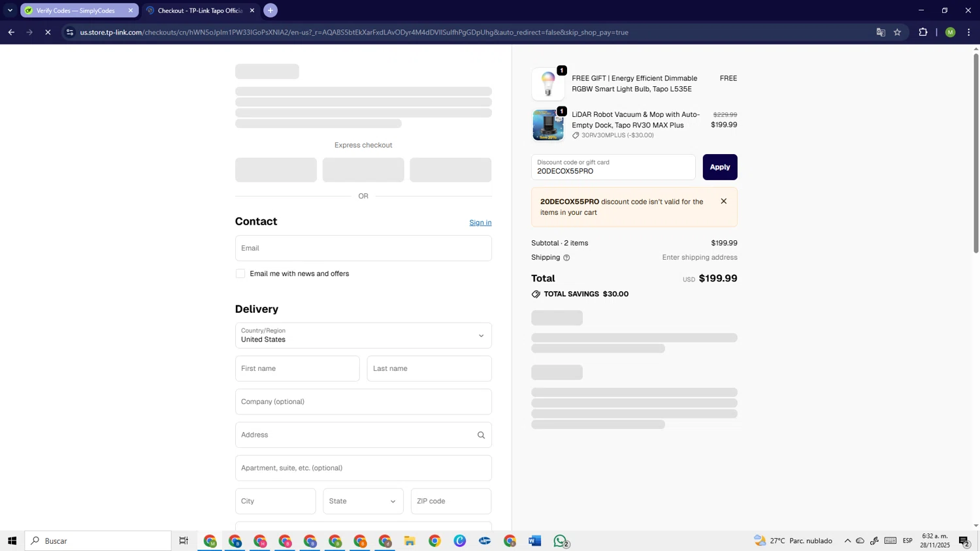This screenshot has height=551, width=980.
Task: Open Microsoft Word from the taskbar
Action: (535, 541)
